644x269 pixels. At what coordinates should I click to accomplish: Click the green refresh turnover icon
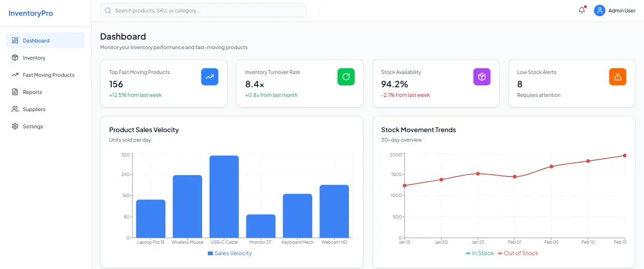pos(346,77)
